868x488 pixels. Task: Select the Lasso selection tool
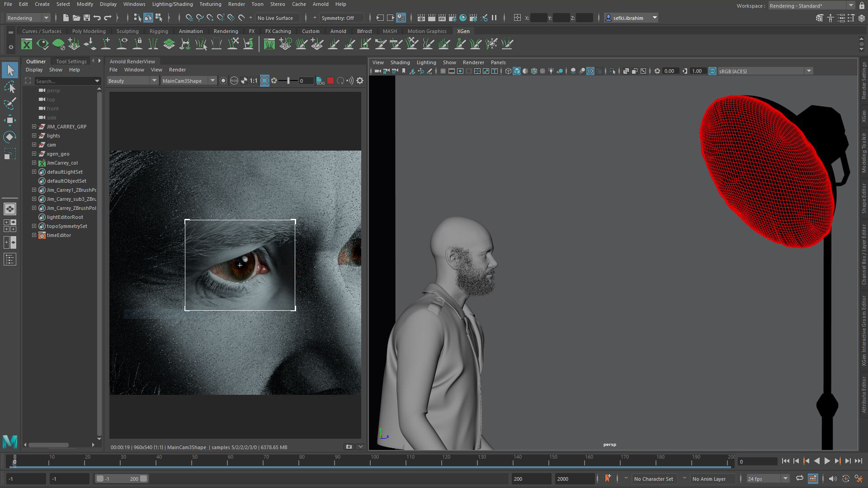pos(10,87)
